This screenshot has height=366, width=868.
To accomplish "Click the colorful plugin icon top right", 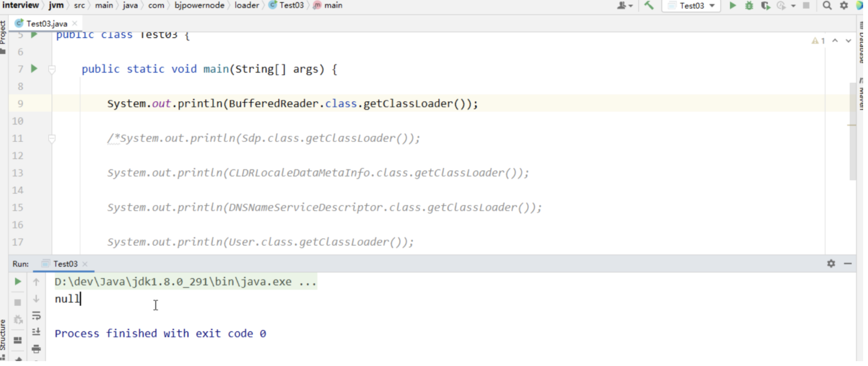I will tap(860, 5).
